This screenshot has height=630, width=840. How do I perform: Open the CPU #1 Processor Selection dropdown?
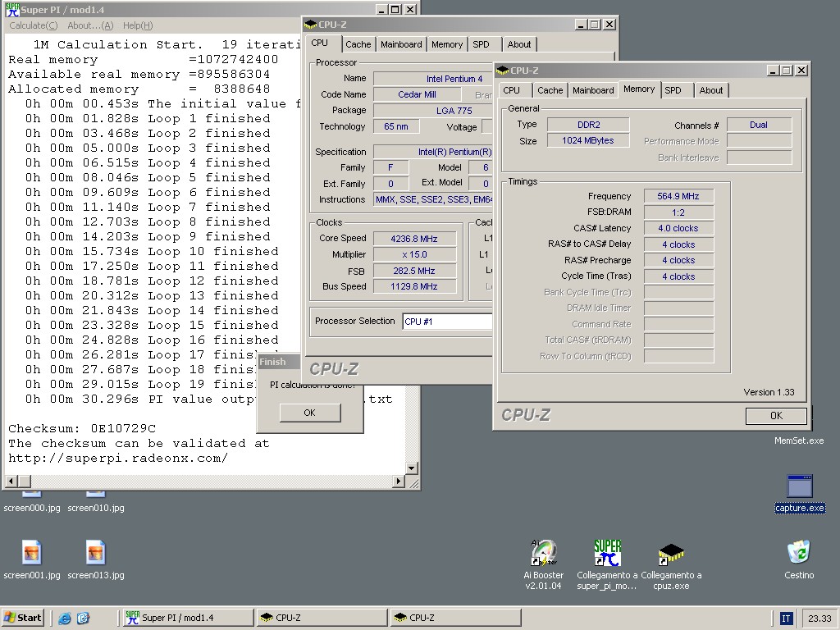[447, 322]
